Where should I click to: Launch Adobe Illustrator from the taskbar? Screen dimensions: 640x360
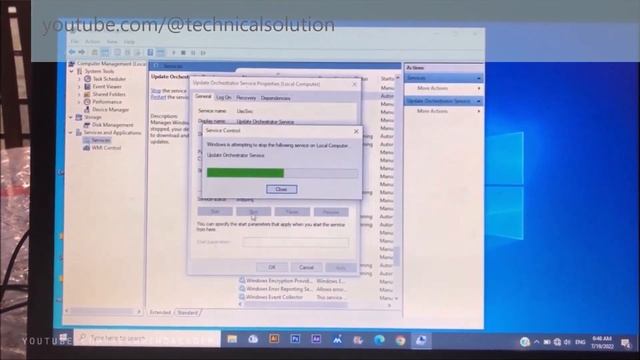pos(274,339)
